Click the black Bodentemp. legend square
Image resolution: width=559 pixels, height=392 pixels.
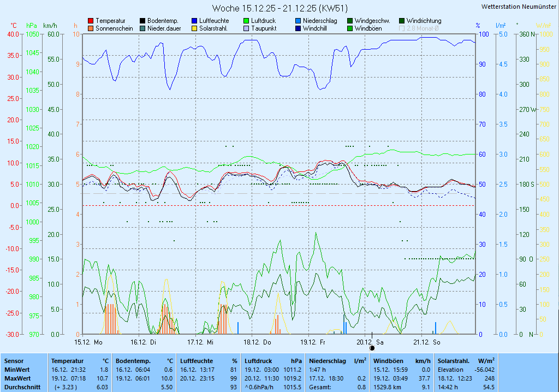pos(142,21)
